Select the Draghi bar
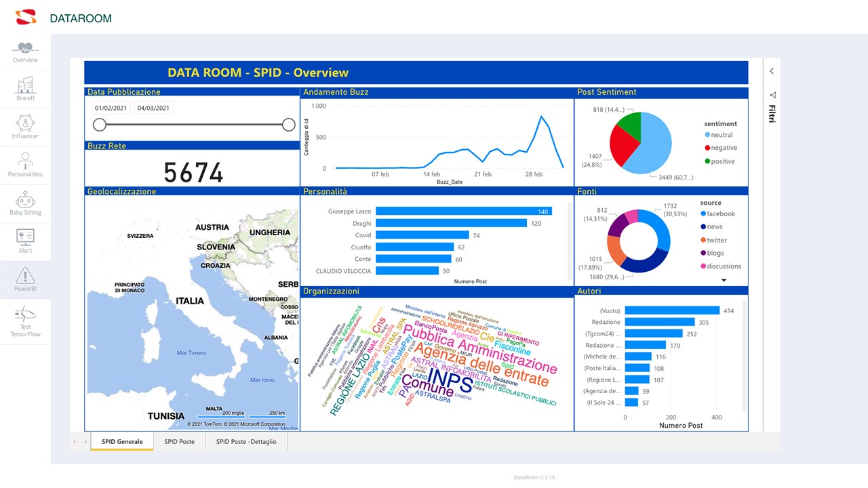Screen dimensions: 868x488 tap(451, 223)
